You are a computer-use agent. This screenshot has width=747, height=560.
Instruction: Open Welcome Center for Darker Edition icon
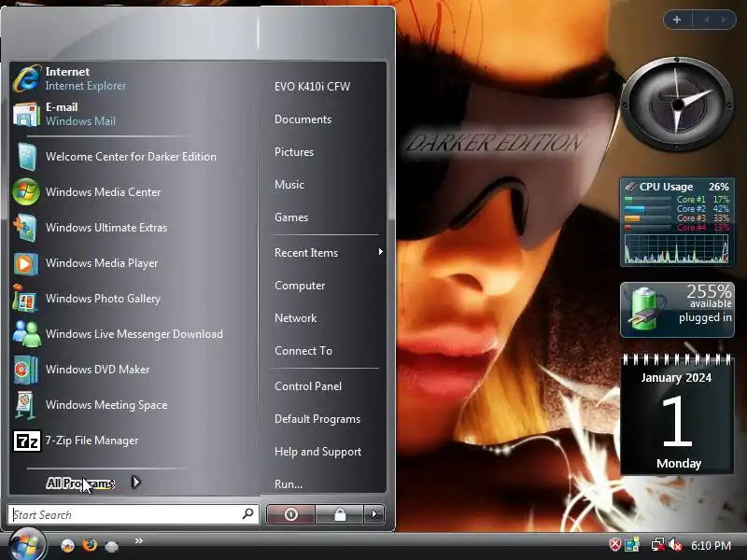point(27,156)
